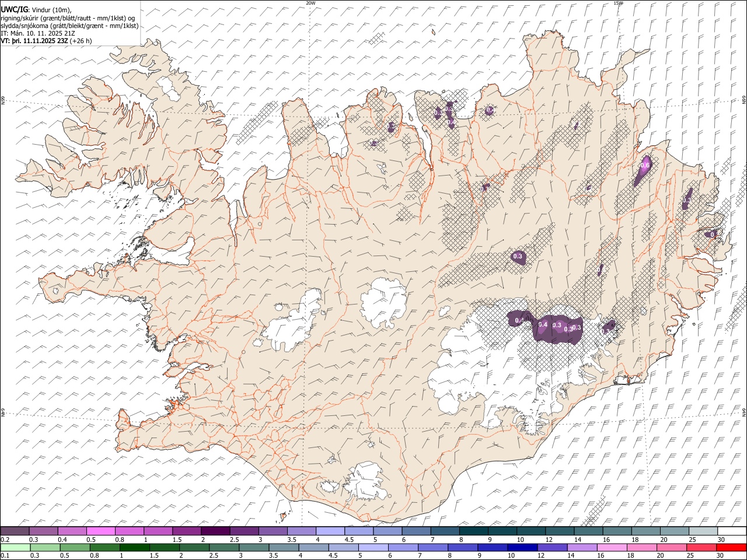Click the palest green lower swatch at 0.1

[x=15, y=547]
